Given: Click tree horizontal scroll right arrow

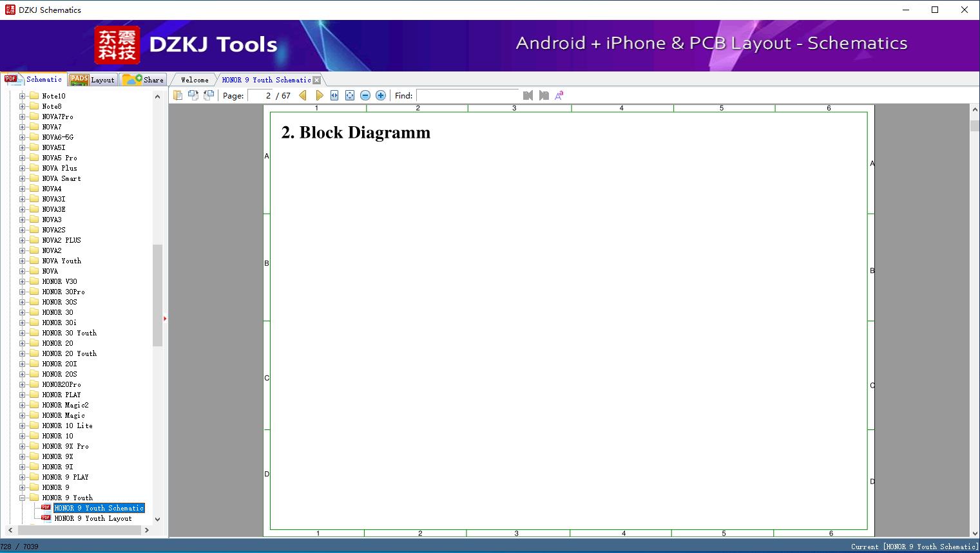Looking at the screenshot, I should pos(146,530).
